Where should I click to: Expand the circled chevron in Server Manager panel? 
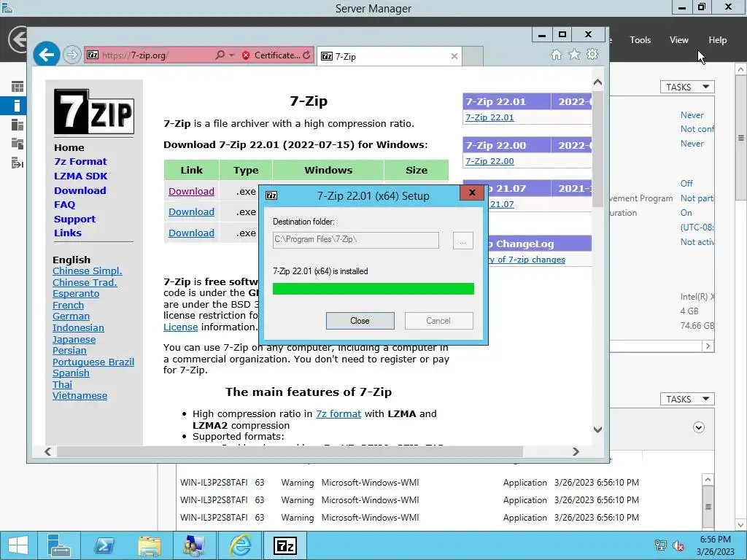pyautogui.click(x=698, y=427)
